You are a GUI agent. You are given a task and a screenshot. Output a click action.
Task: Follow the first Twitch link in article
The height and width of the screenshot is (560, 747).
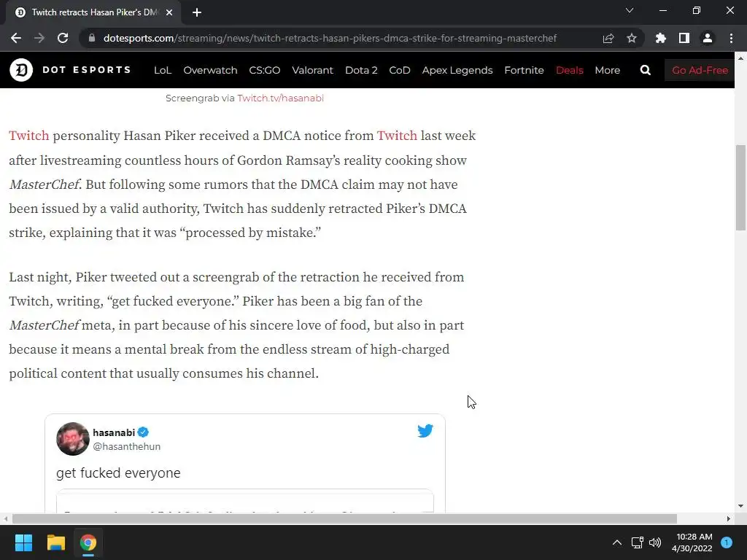click(29, 136)
